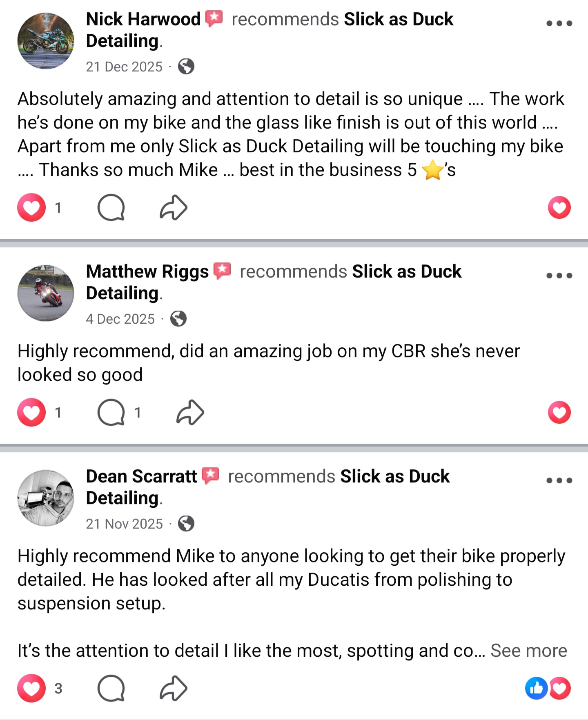This screenshot has width=588, height=720.
Task: Share Dean Scarratt's recommendation post
Action: [174, 689]
